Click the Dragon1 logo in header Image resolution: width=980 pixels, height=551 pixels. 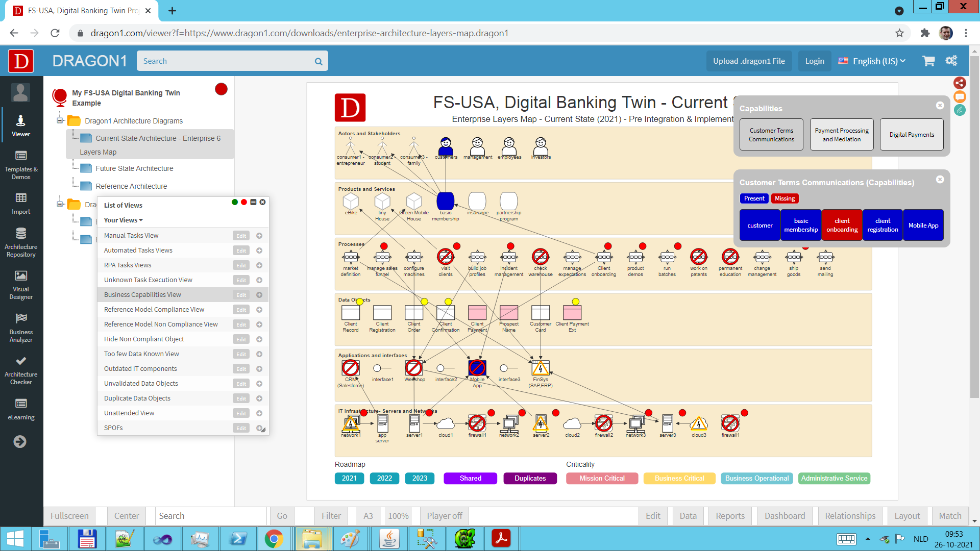21,61
